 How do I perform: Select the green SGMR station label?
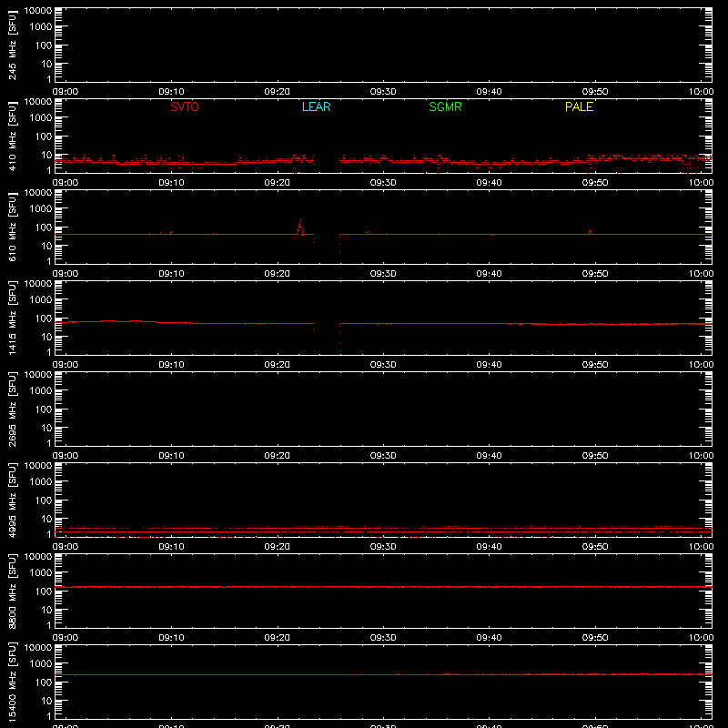tap(445, 106)
